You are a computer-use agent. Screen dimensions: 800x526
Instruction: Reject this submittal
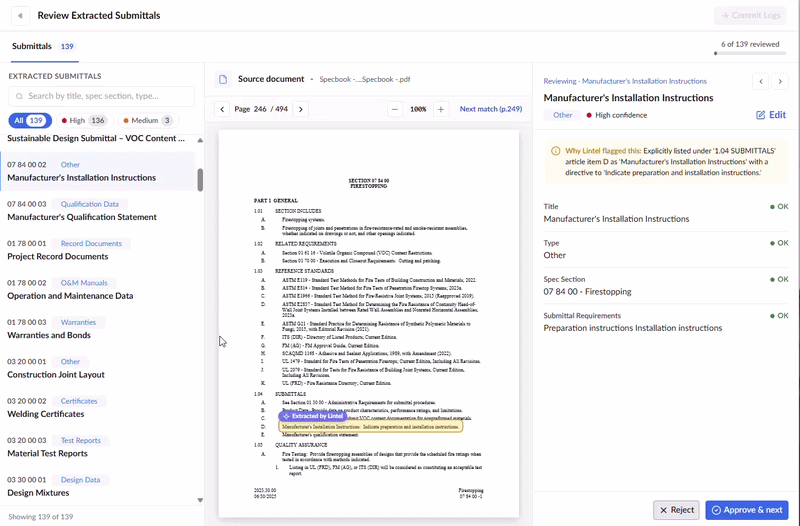[x=677, y=510]
